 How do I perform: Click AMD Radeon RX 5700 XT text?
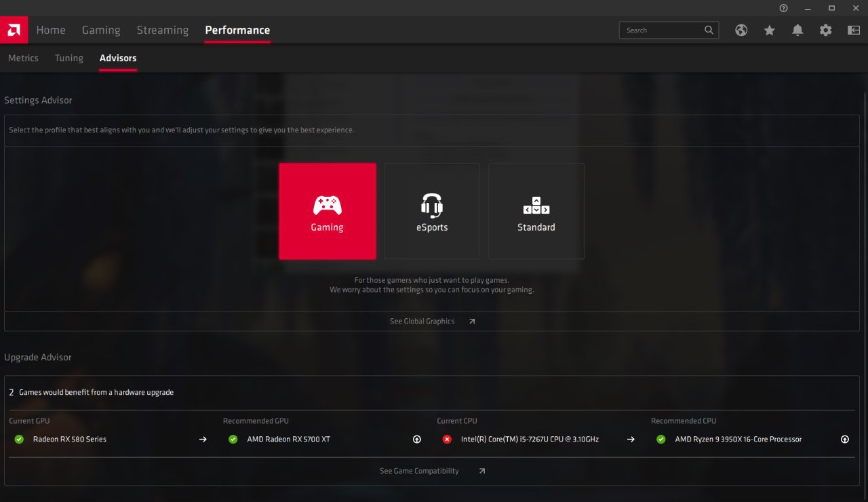click(x=289, y=440)
